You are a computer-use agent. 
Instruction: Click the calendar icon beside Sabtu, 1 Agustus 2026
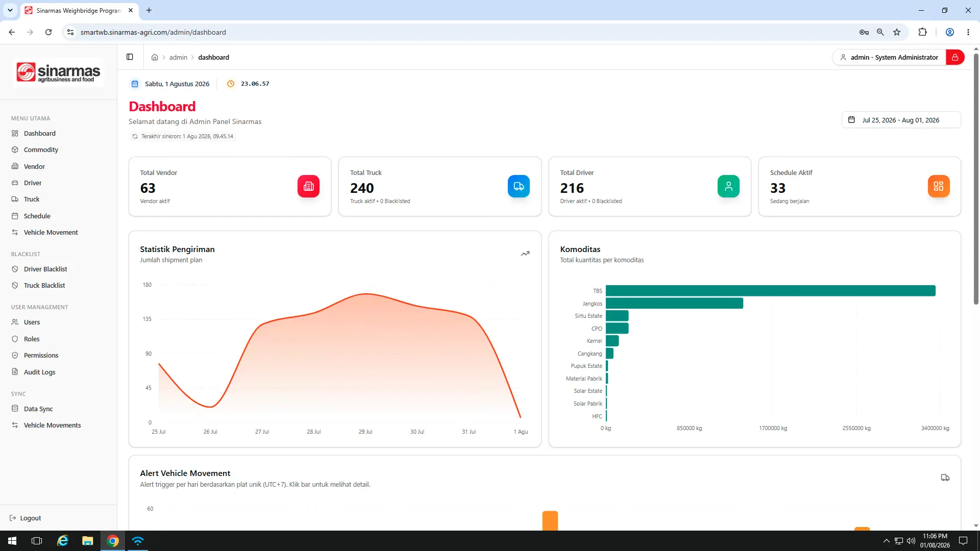coord(135,84)
